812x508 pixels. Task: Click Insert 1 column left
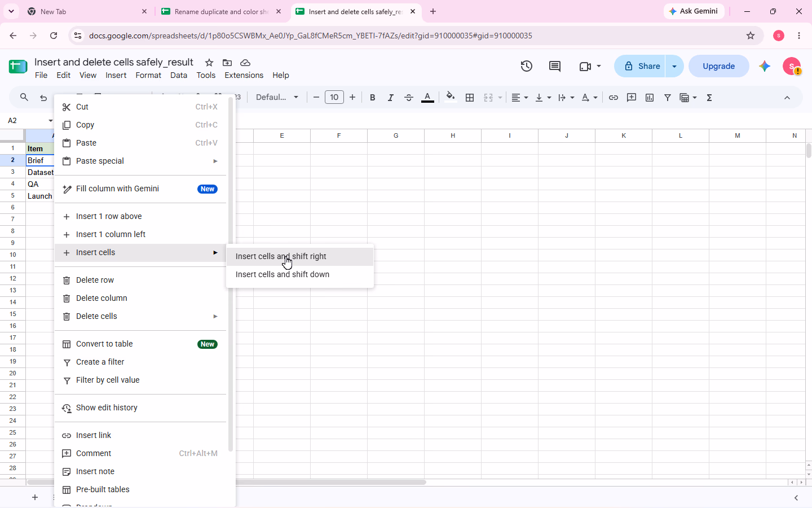click(x=140, y=234)
